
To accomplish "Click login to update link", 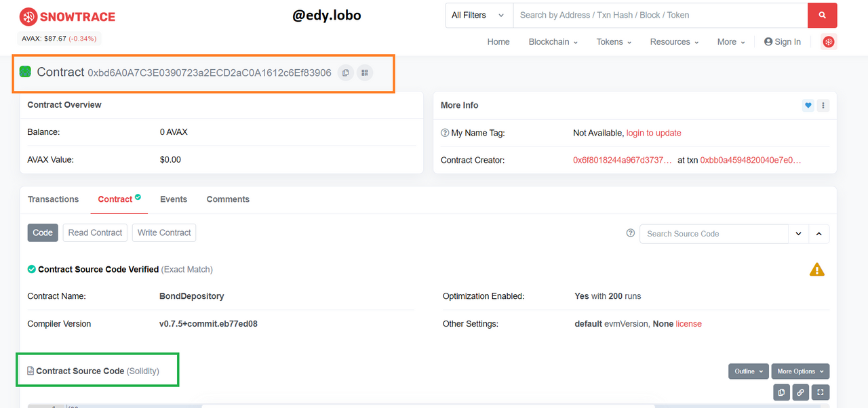I will coord(654,133).
